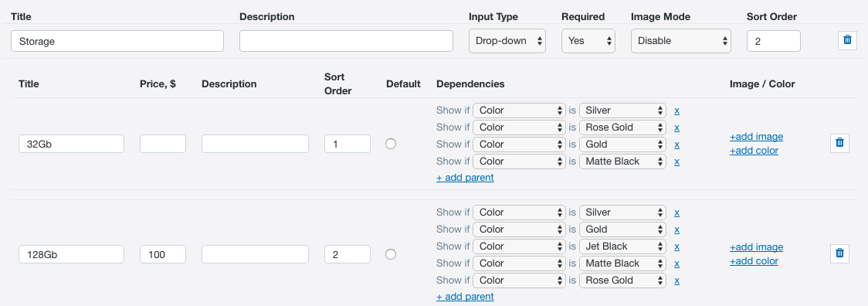
Task: Delete the 32Gb value row
Action: coord(839,143)
